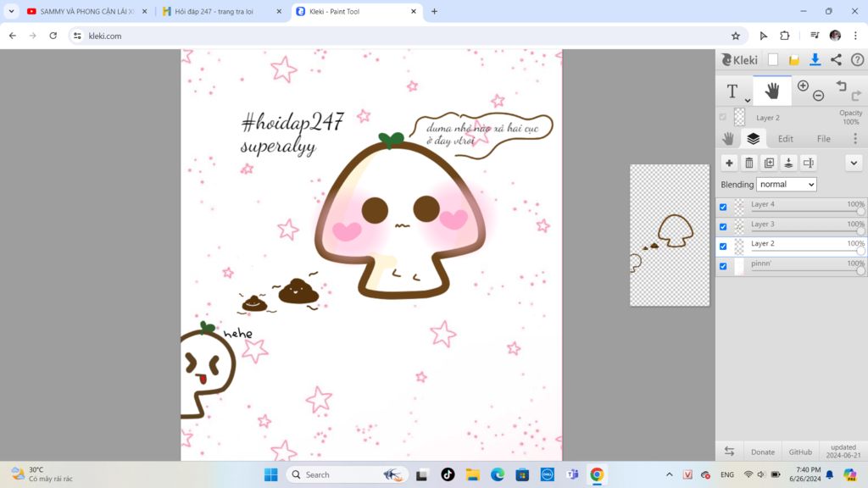The width and height of the screenshot is (868, 488).
Task: Open TikTok from the taskbar
Action: point(448,474)
